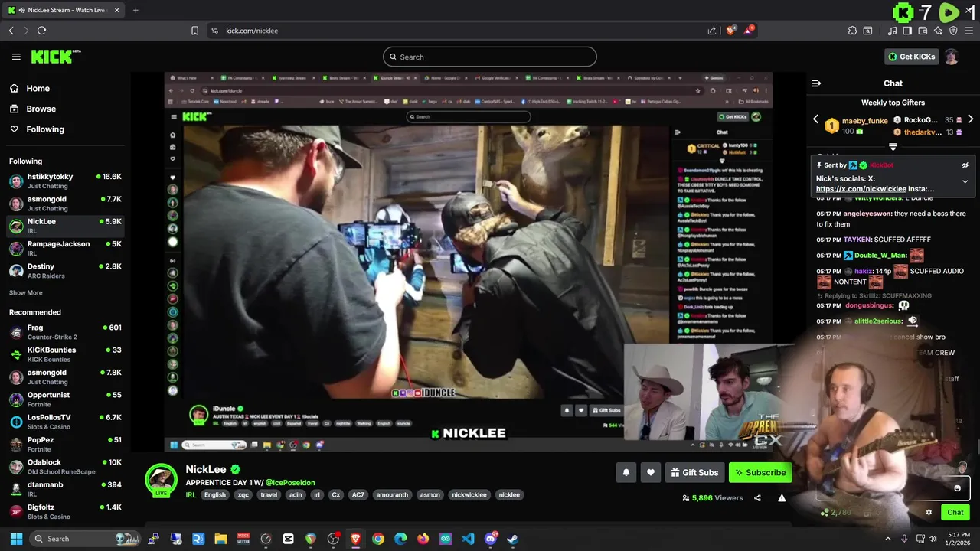Open the browser main menu icon
This screenshot has height=551, width=980.
coord(969,31)
